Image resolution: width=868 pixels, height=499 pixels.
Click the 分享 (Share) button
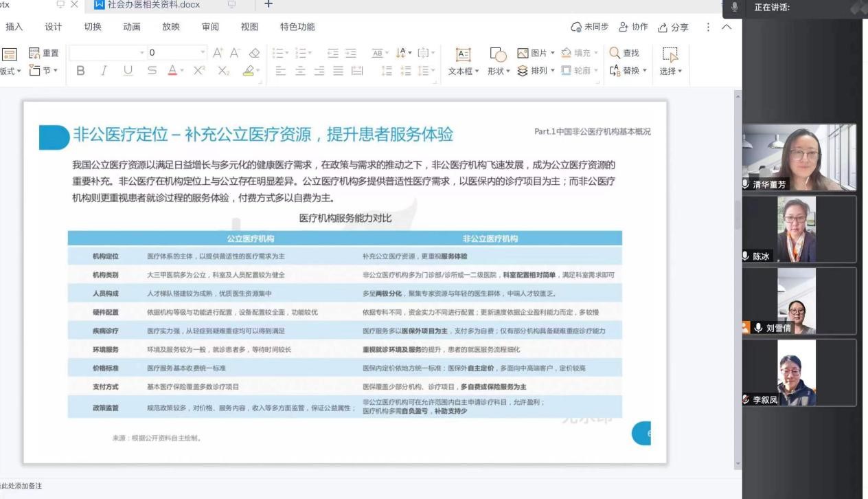pos(673,27)
